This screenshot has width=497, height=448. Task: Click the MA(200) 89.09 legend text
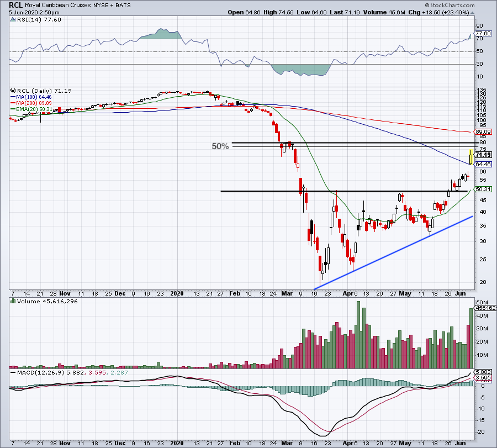click(34, 103)
